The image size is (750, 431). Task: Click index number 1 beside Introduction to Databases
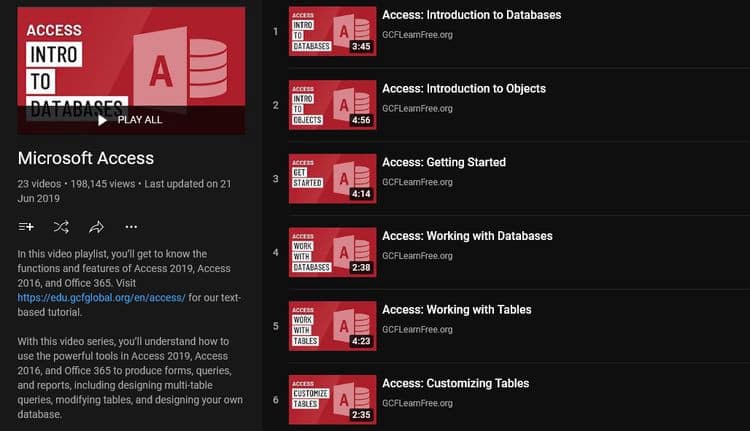[276, 32]
